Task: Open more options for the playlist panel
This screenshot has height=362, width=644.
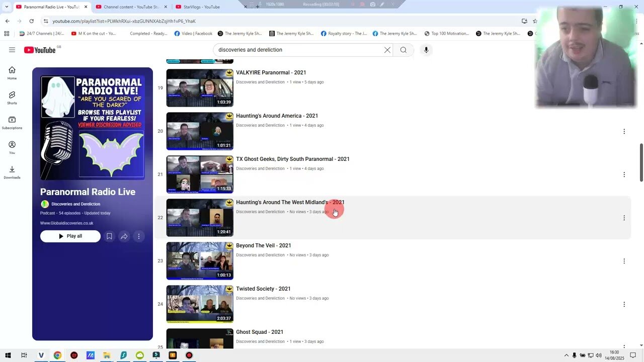Action: [x=139, y=236]
